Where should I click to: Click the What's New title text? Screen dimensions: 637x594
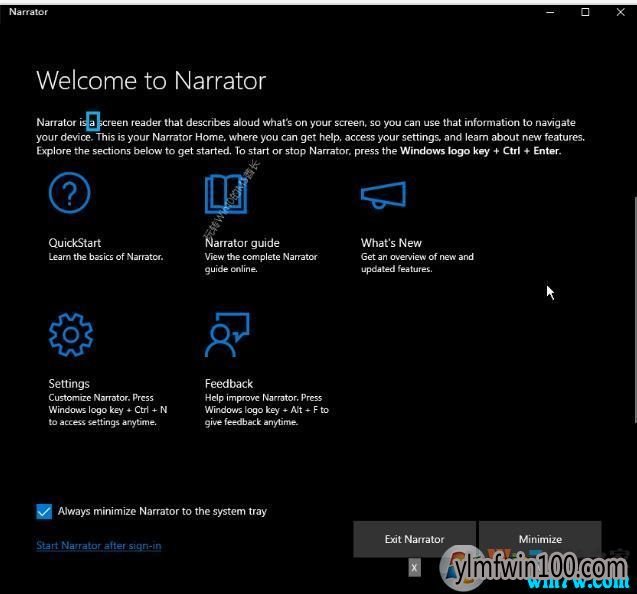pos(391,243)
